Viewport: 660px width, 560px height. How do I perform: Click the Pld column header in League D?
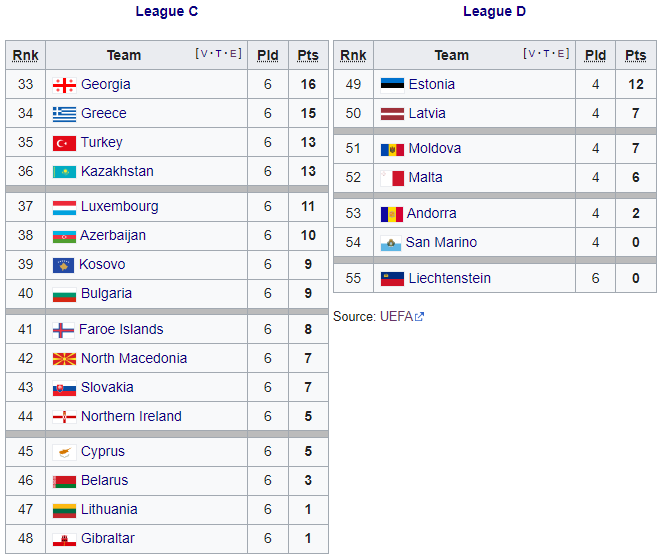click(596, 56)
